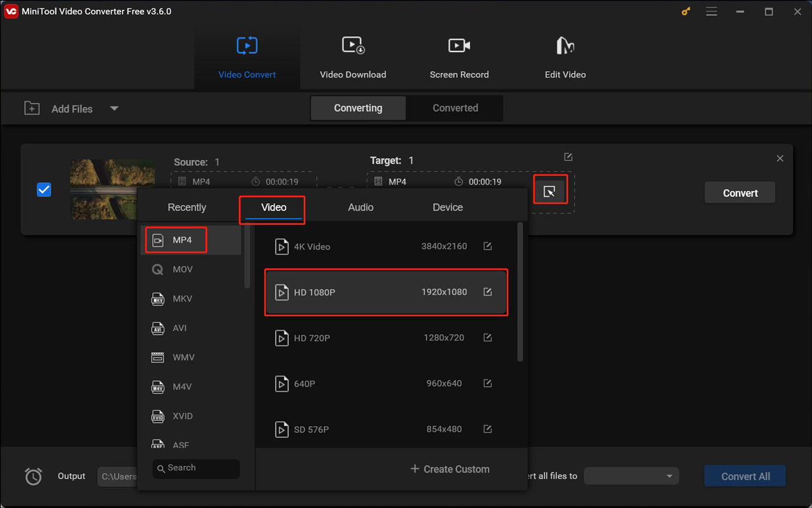Viewport: 812px width, 508px height.
Task: Choose the MP4 format
Action: pos(191,240)
